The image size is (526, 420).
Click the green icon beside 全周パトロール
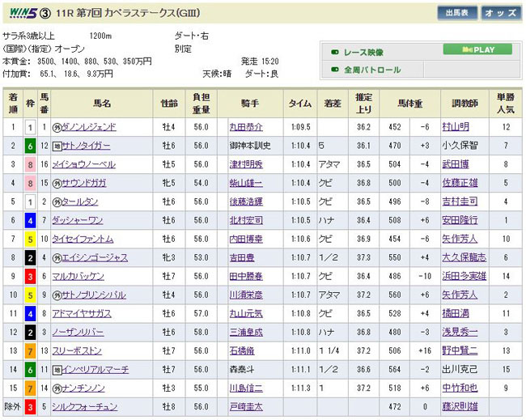(x=334, y=70)
